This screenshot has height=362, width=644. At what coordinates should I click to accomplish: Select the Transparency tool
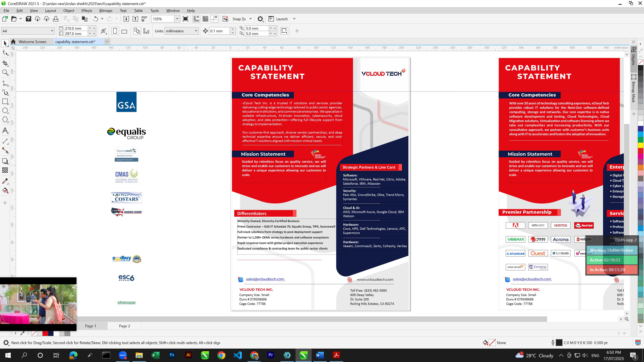5,170
